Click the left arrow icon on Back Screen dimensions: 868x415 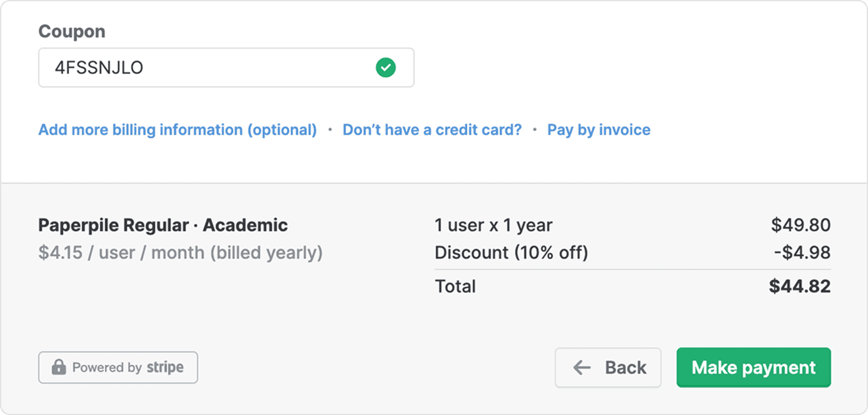[x=582, y=367]
